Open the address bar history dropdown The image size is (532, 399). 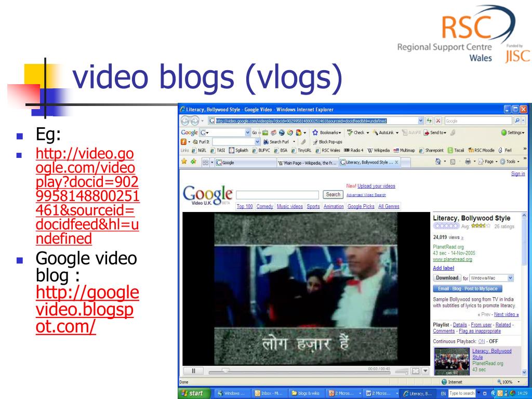[x=421, y=121]
